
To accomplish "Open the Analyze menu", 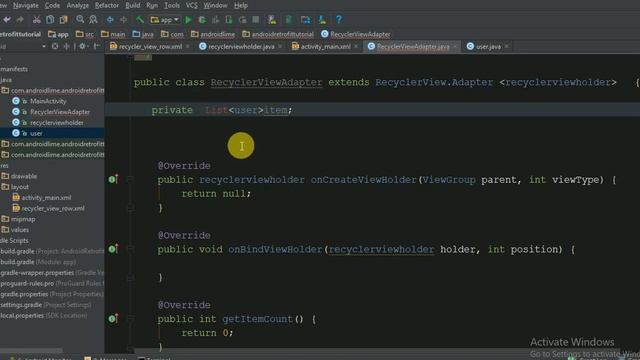I will pyautogui.click(x=78, y=6).
